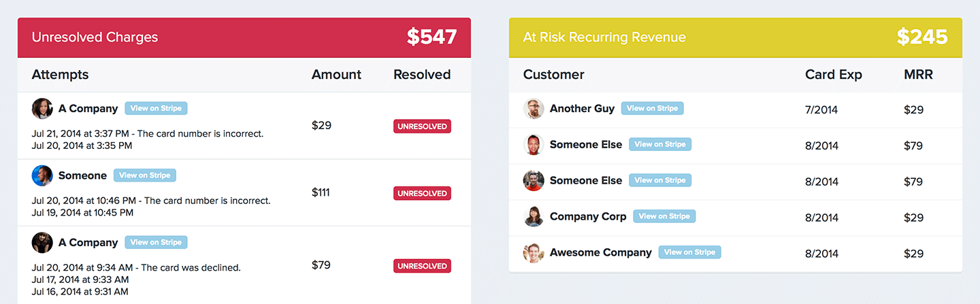Viewport: 980px width, 304px height.
Task: Click the MRR column header
Action: (x=918, y=75)
